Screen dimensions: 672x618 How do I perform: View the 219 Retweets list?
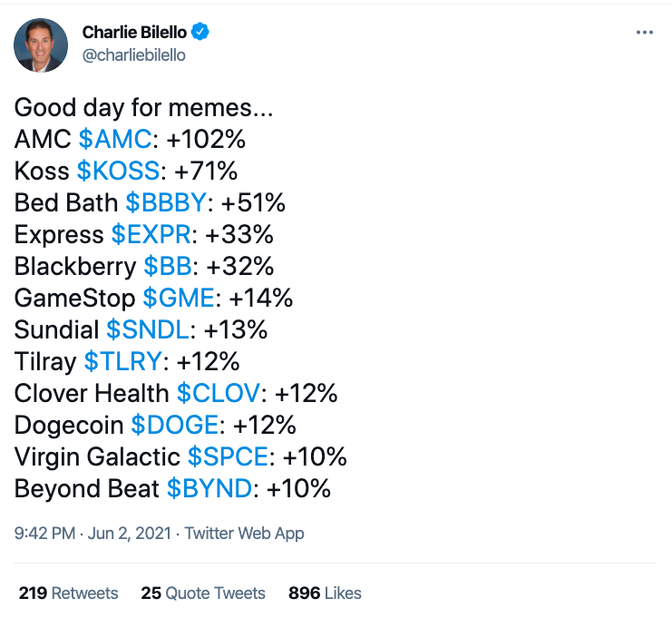(x=69, y=593)
